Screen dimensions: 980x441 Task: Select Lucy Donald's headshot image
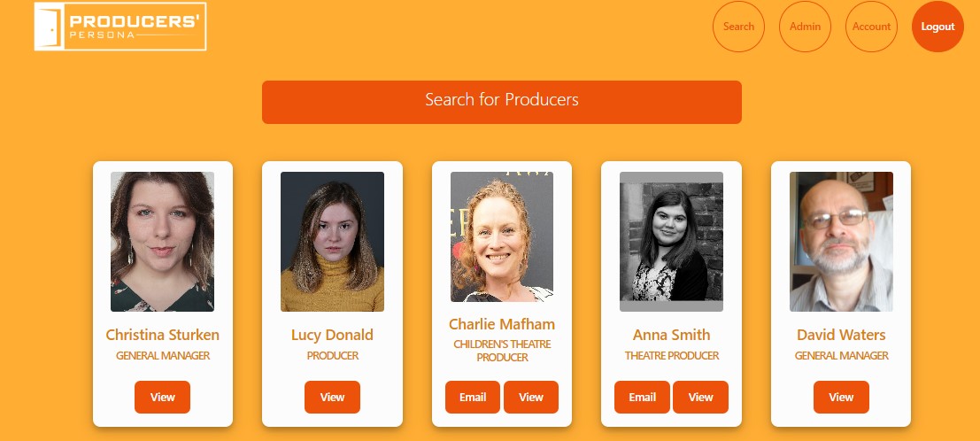[333, 242]
